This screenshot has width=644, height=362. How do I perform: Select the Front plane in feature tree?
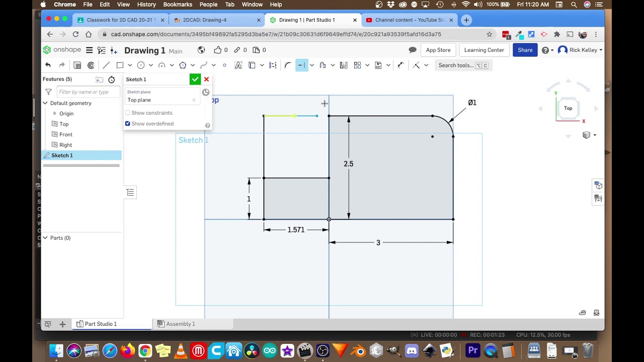tap(66, 134)
